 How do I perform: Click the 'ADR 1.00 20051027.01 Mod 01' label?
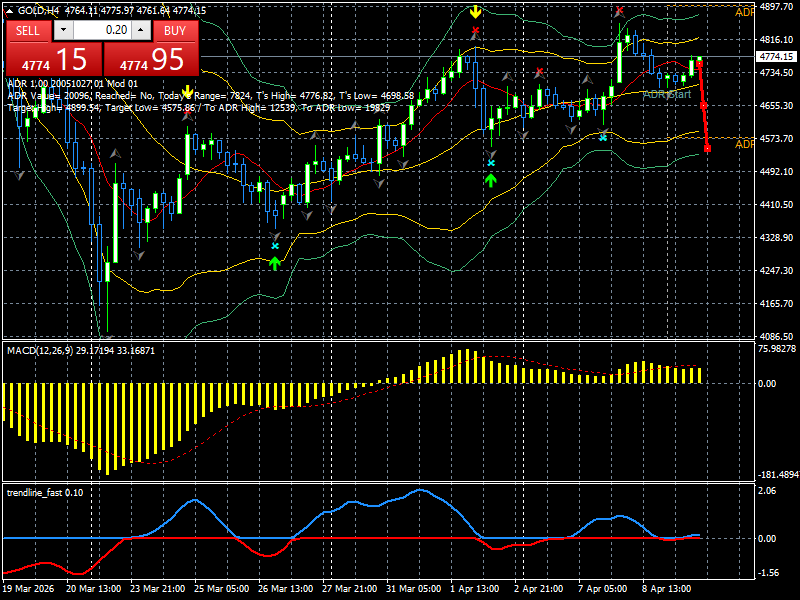(72, 84)
